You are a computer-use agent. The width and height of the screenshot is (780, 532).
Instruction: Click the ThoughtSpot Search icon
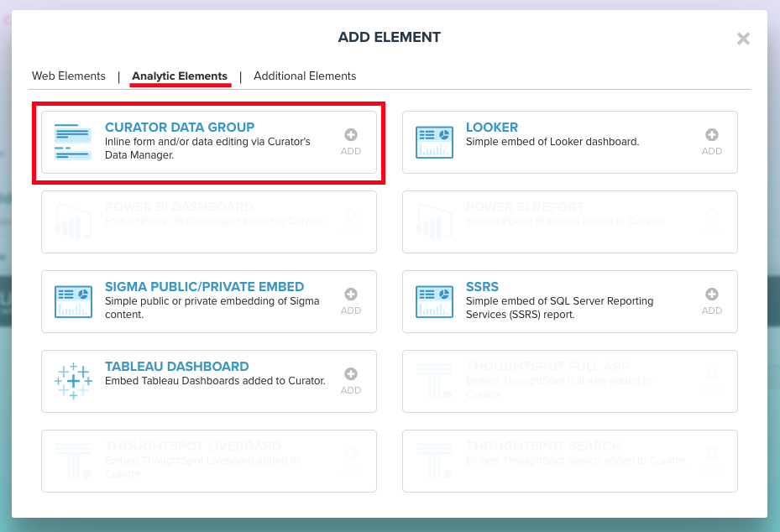click(433, 461)
